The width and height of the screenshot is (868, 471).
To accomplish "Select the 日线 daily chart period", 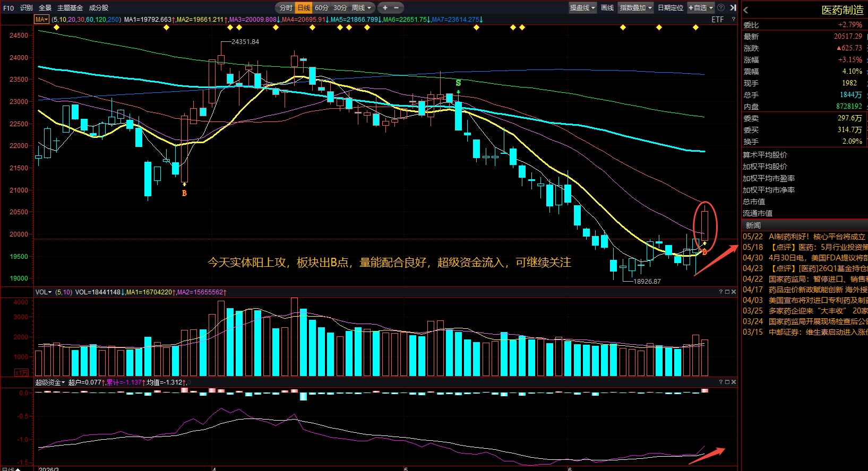I will [x=304, y=7].
